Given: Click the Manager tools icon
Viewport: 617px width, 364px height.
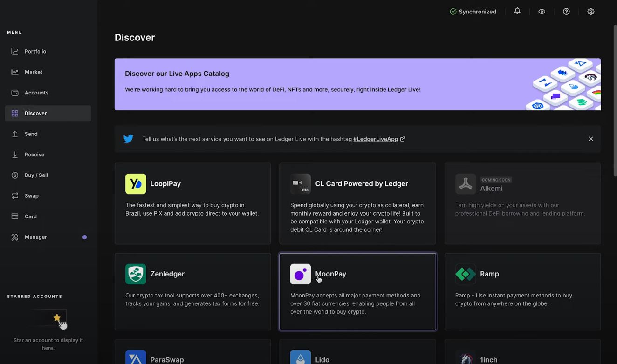Looking at the screenshot, I should tap(15, 237).
